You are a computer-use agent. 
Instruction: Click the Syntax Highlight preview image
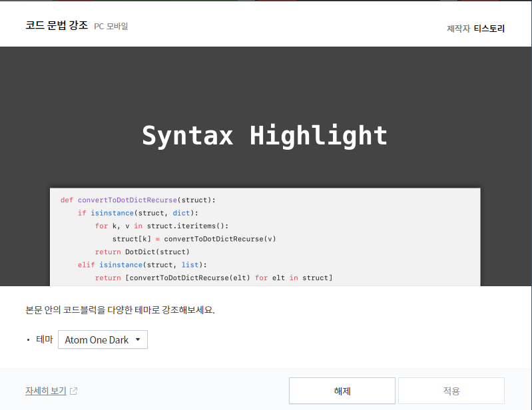coord(266,166)
